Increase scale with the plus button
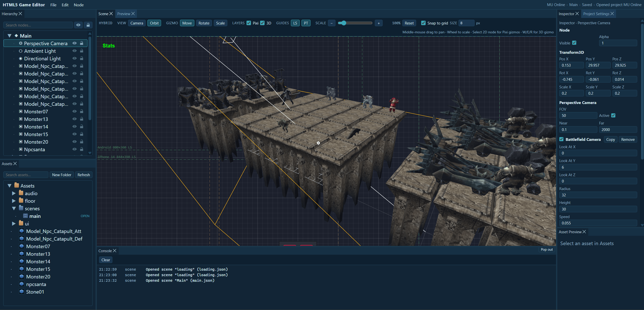 tap(379, 23)
